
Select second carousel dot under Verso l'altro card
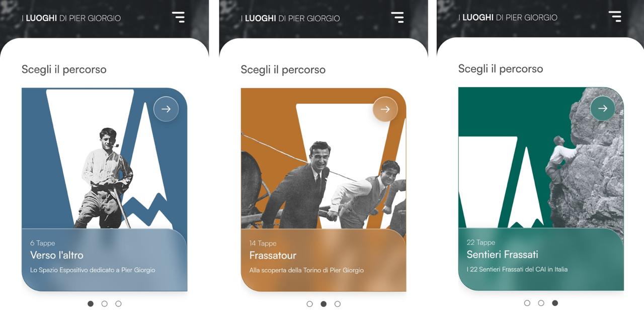(x=105, y=304)
